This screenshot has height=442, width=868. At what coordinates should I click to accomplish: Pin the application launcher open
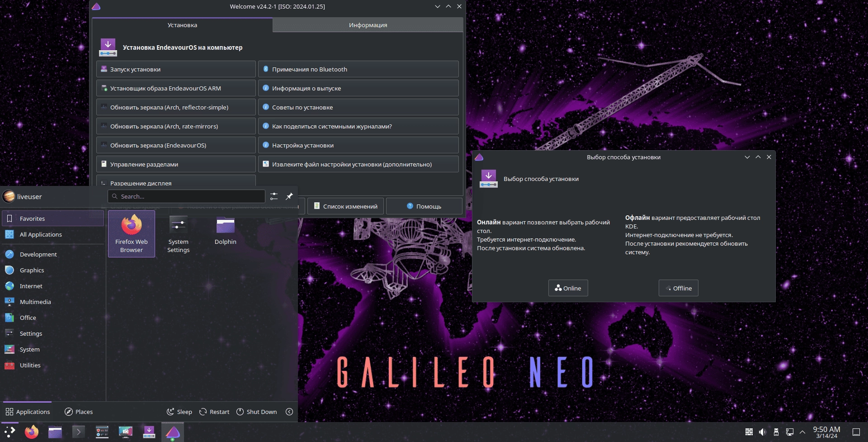click(289, 196)
